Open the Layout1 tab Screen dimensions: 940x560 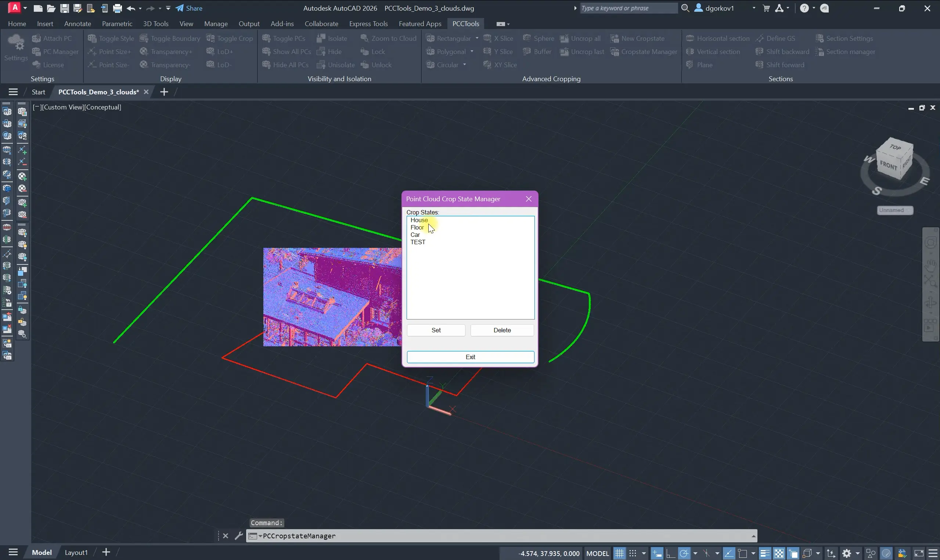(x=76, y=552)
